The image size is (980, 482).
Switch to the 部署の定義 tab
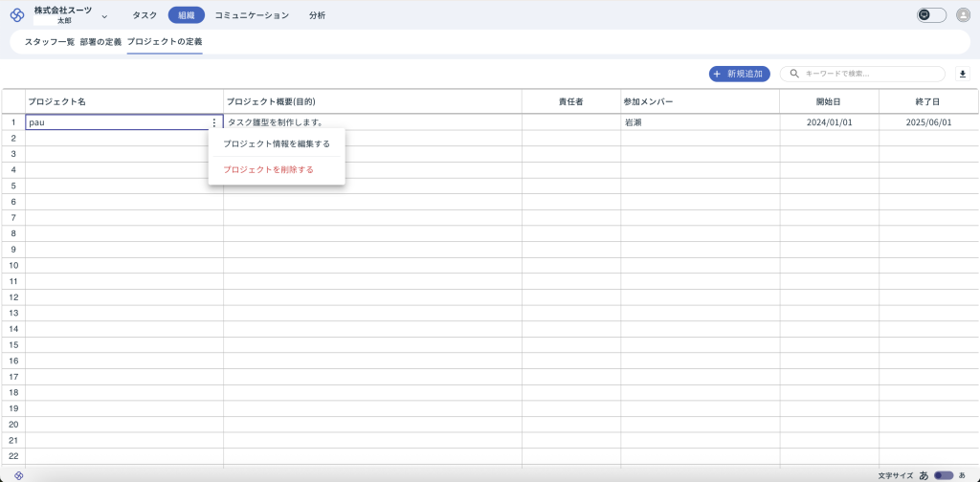tap(100, 42)
